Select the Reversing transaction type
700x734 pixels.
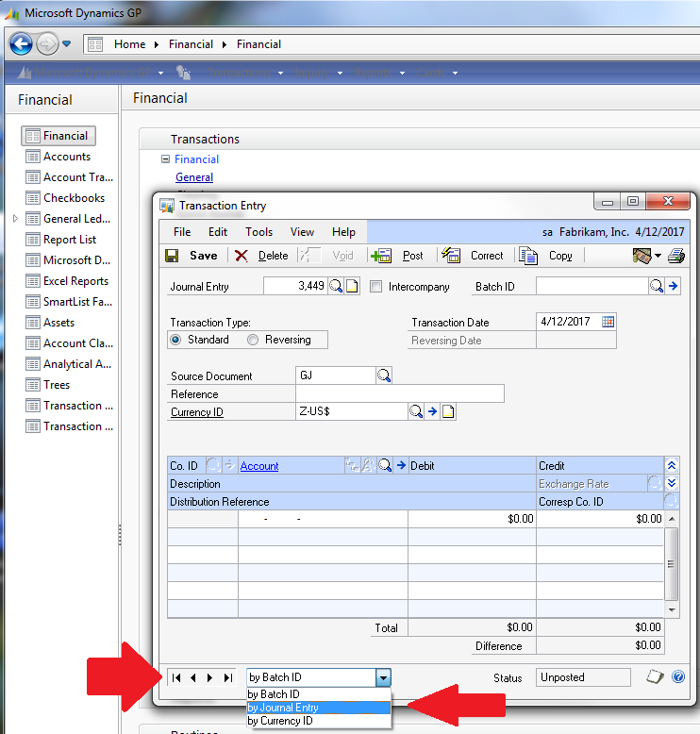click(x=253, y=340)
